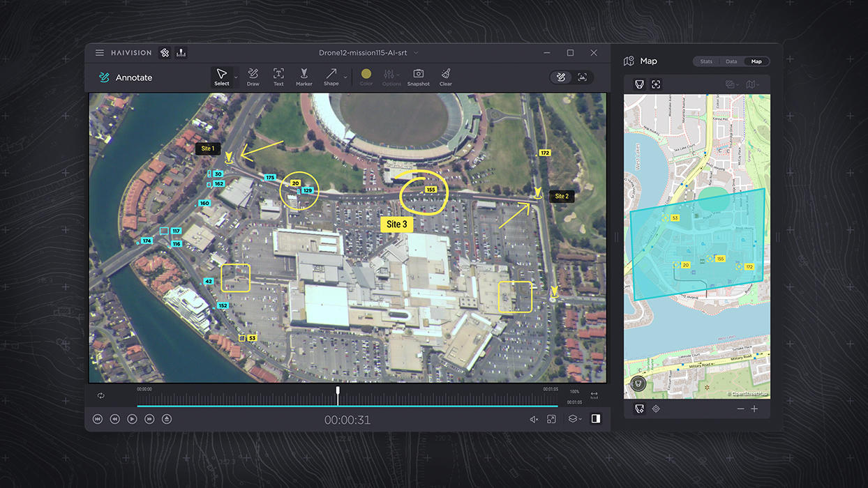Switch to the Stats tab
The image size is (868, 488).
(706, 61)
